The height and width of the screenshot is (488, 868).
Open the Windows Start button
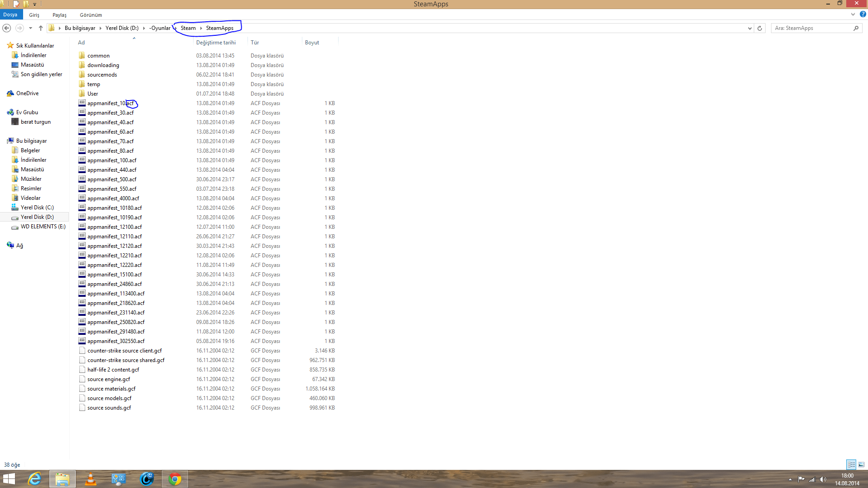(9, 479)
